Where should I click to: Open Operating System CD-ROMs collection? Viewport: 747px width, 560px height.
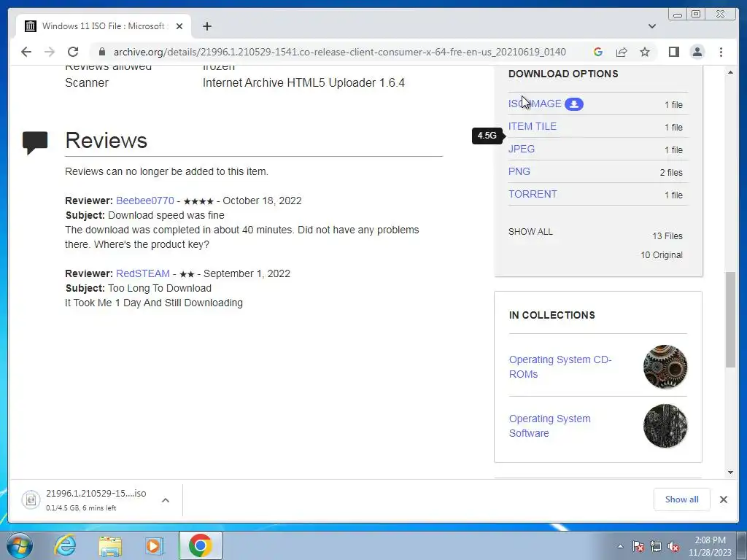pos(560,367)
